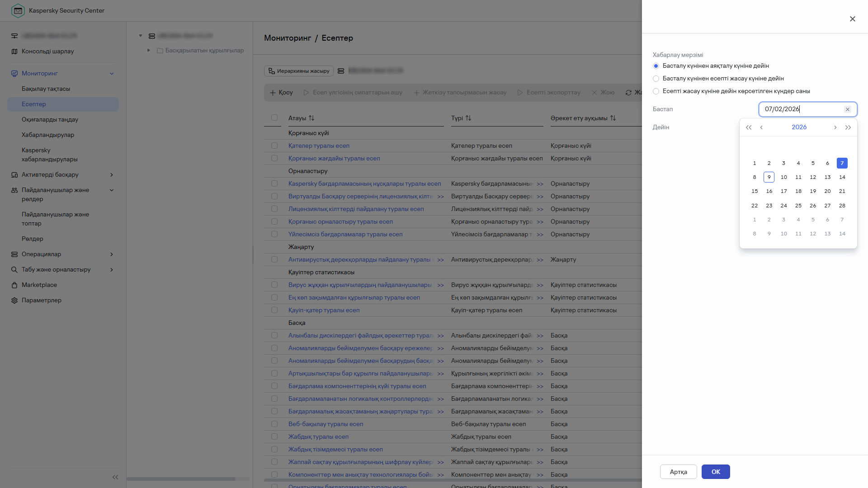This screenshot has width=868, height=488.
Task: Pick day 18 in the calendar
Action: point(798,191)
